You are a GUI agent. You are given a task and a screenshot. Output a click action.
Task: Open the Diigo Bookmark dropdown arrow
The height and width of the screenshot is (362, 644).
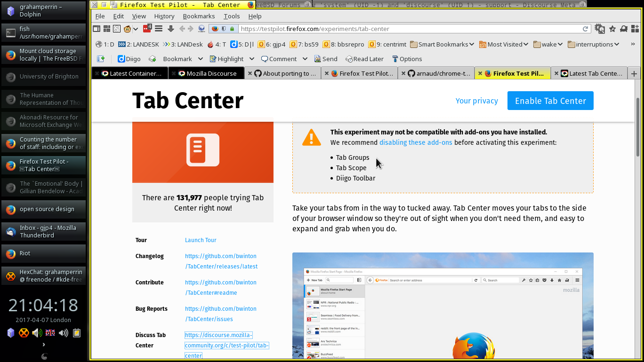pos(200,59)
